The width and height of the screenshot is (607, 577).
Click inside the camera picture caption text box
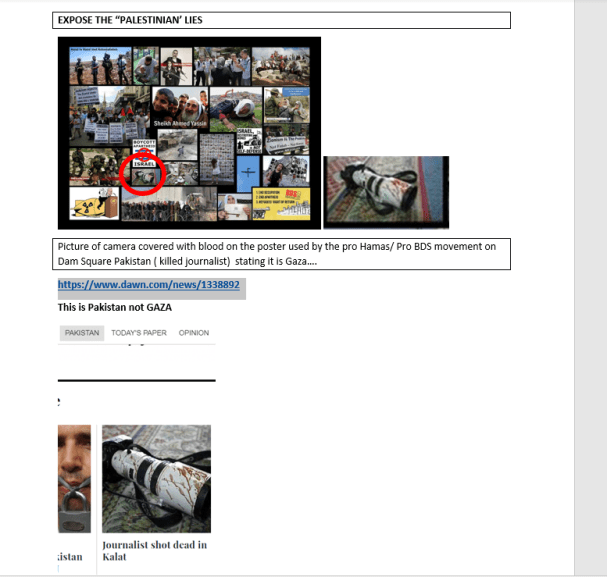281,254
